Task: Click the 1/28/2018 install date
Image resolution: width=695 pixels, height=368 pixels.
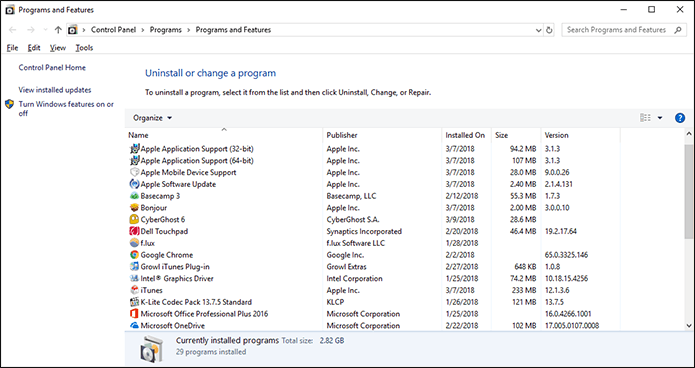Action: tap(461, 243)
